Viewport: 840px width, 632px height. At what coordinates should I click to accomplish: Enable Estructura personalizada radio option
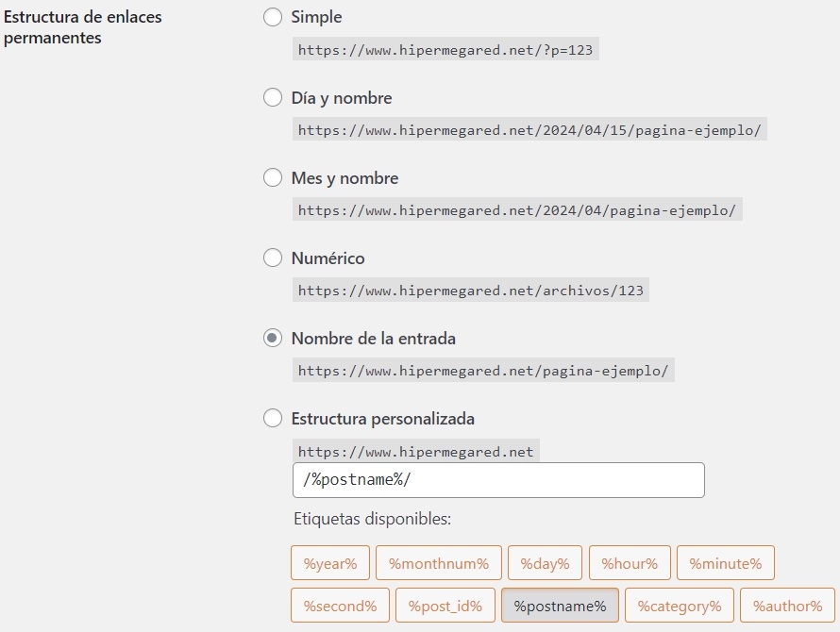coord(273,418)
